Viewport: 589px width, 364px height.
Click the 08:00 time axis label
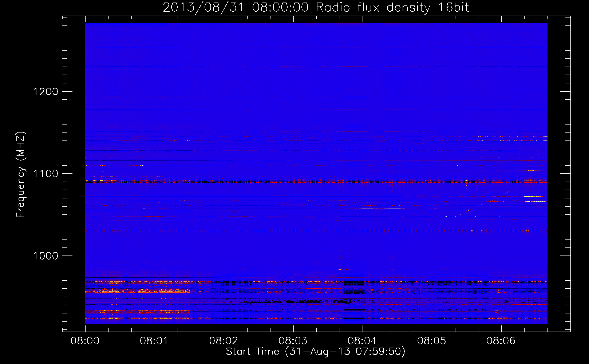click(x=85, y=341)
